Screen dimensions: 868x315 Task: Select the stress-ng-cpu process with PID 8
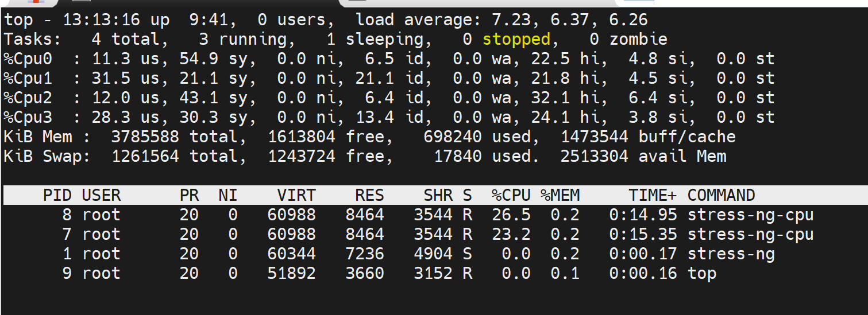(x=750, y=215)
